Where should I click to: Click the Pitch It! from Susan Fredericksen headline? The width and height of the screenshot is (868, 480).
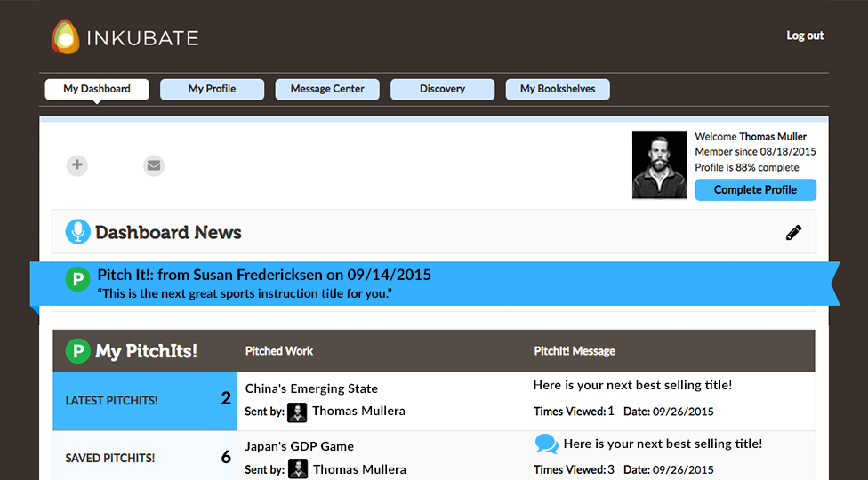coord(264,275)
